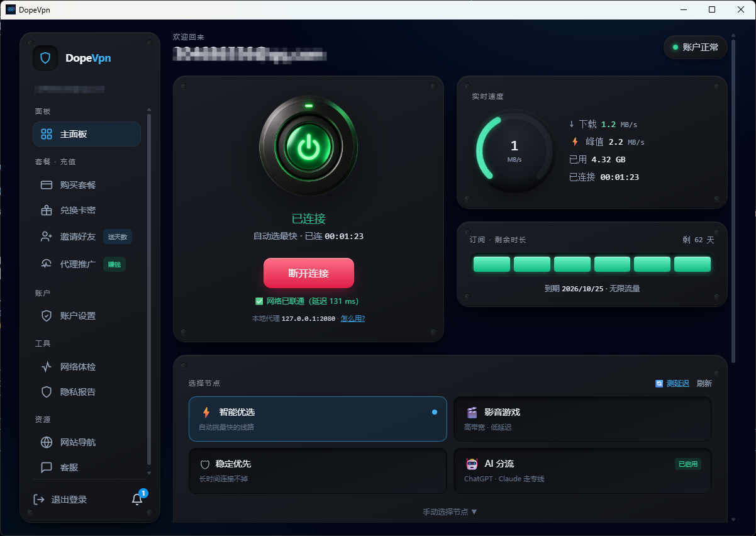Select the AI 分流 node mode card
This screenshot has height=536, width=756.
coord(582,471)
